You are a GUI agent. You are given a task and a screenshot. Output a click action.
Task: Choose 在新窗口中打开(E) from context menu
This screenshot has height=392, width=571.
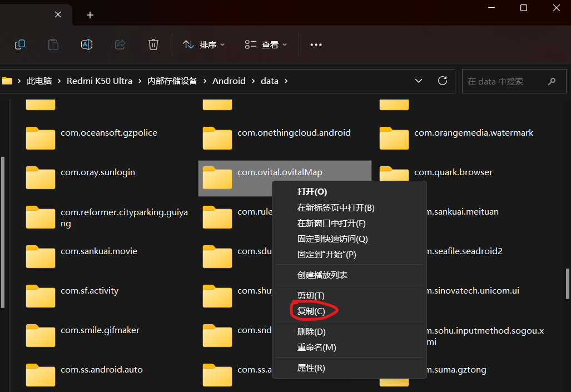click(349, 224)
